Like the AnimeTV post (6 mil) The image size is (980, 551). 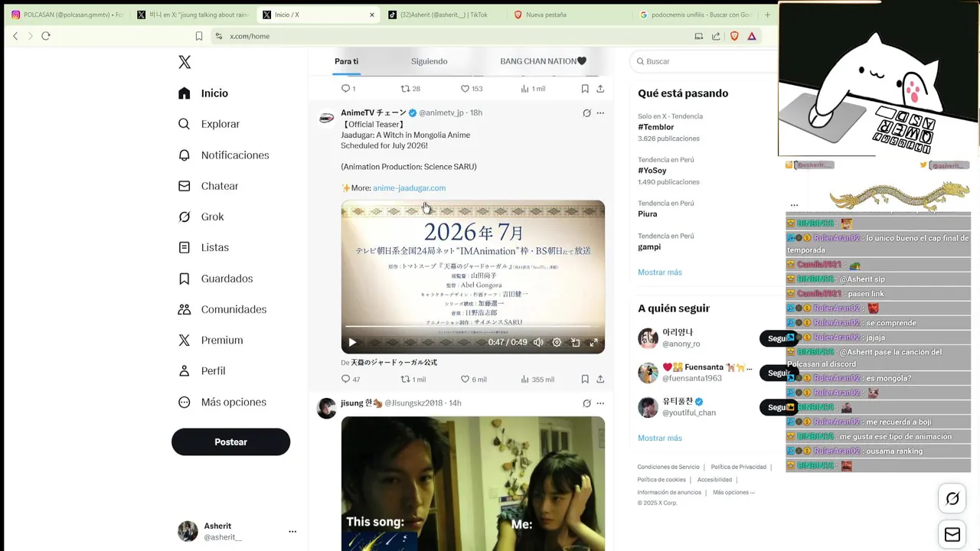tap(473, 379)
